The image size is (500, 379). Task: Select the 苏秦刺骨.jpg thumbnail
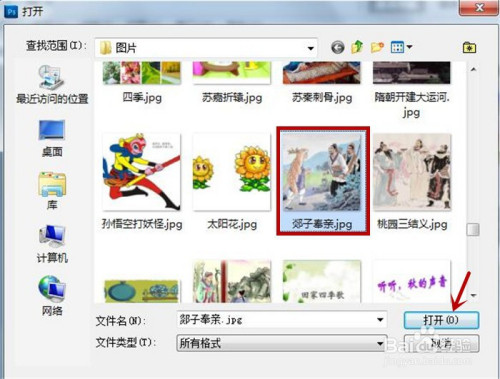tap(322, 73)
